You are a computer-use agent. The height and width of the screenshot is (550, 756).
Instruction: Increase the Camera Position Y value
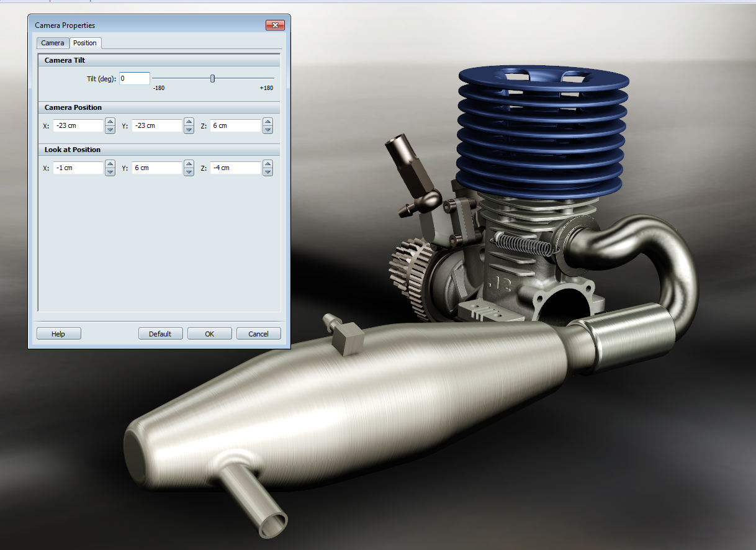[x=189, y=122]
